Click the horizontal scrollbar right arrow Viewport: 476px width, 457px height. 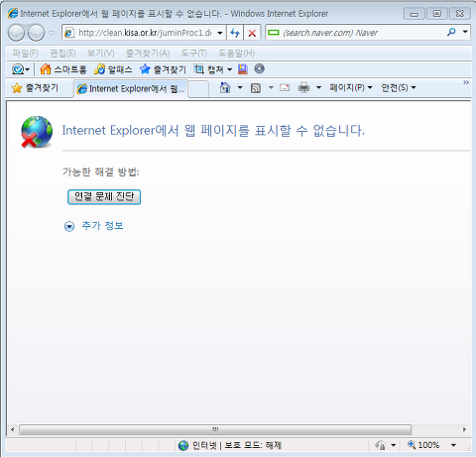(x=464, y=429)
